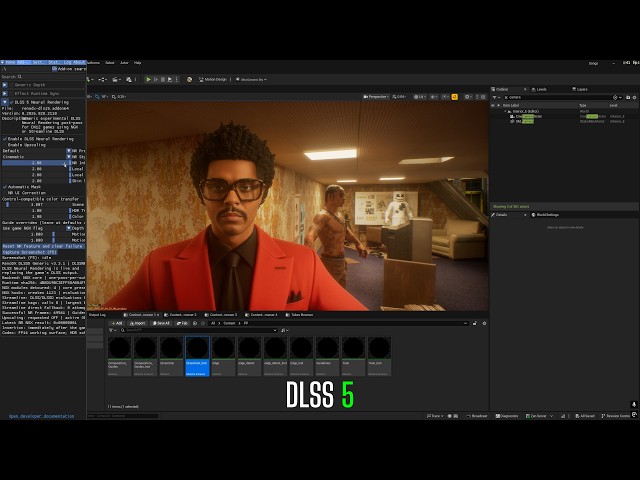
Task: Open the Blueprints toolbar dropdown icon
Action: (x=103, y=80)
